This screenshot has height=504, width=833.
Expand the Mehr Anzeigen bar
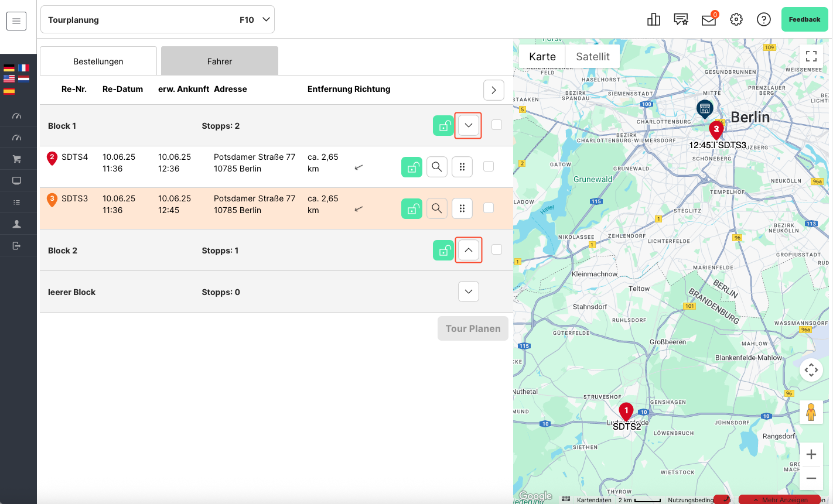coord(780,500)
